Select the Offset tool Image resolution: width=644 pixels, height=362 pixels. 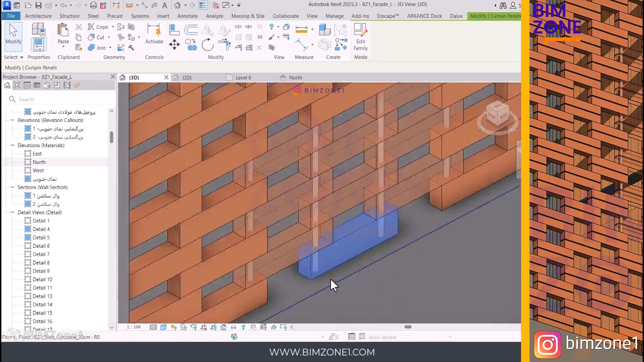point(191,30)
